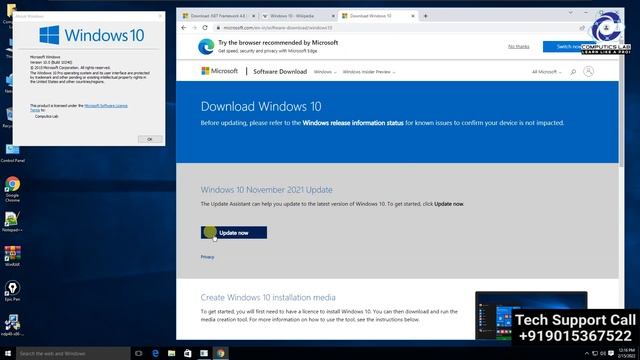The height and width of the screenshot is (360, 640).
Task: Click 'Create Windows 10 installation media' heading
Action: 268,298
